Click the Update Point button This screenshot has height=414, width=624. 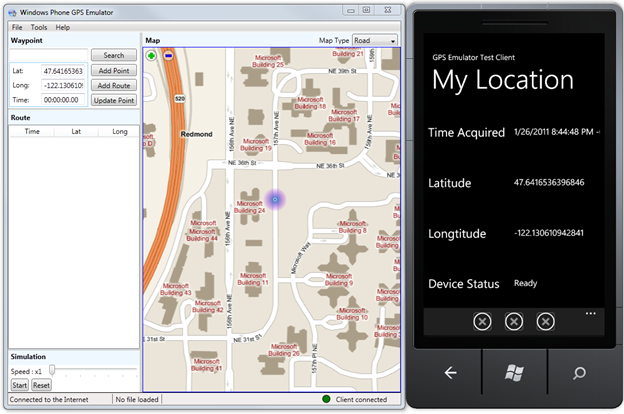[114, 100]
